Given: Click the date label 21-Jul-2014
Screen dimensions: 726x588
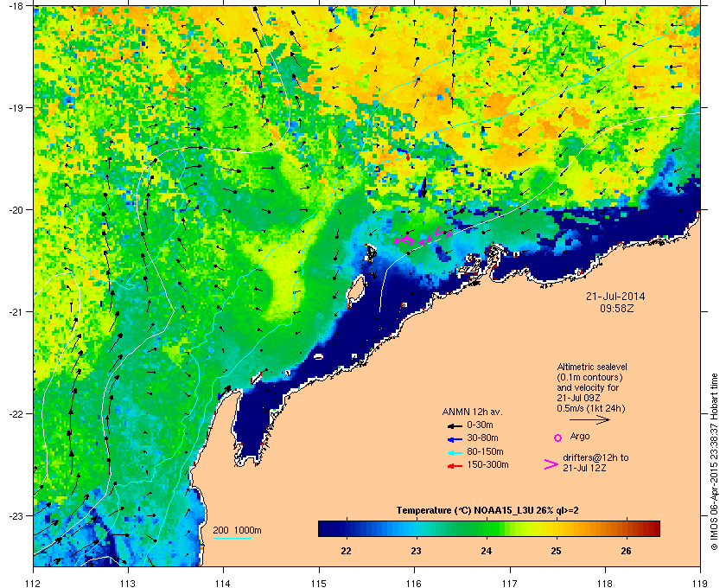Looking at the screenshot, I should [615, 297].
